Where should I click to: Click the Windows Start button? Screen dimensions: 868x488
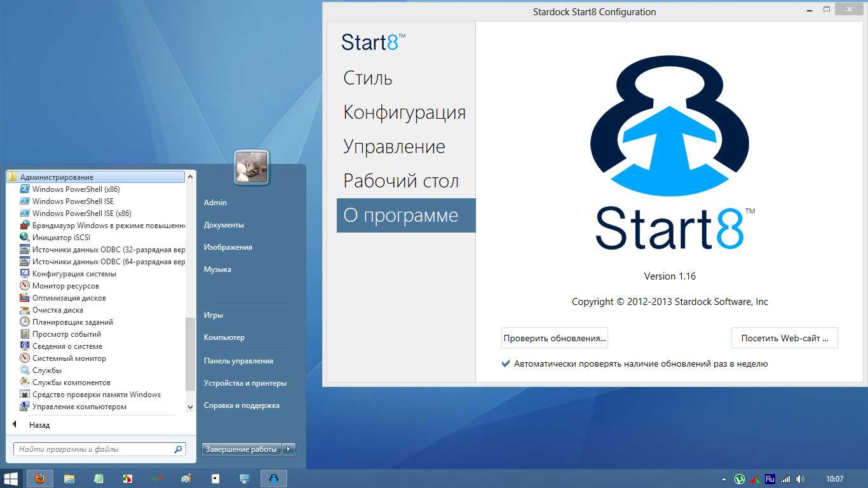click(11, 478)
